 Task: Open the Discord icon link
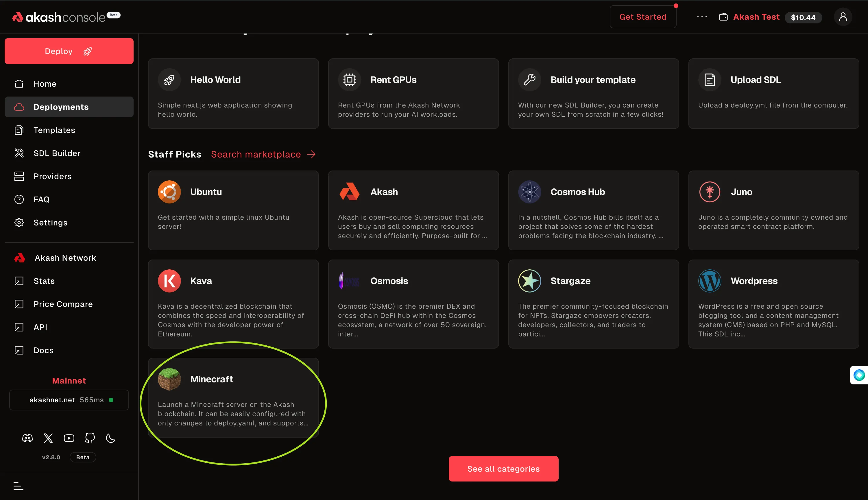click(x=27, y=438)
